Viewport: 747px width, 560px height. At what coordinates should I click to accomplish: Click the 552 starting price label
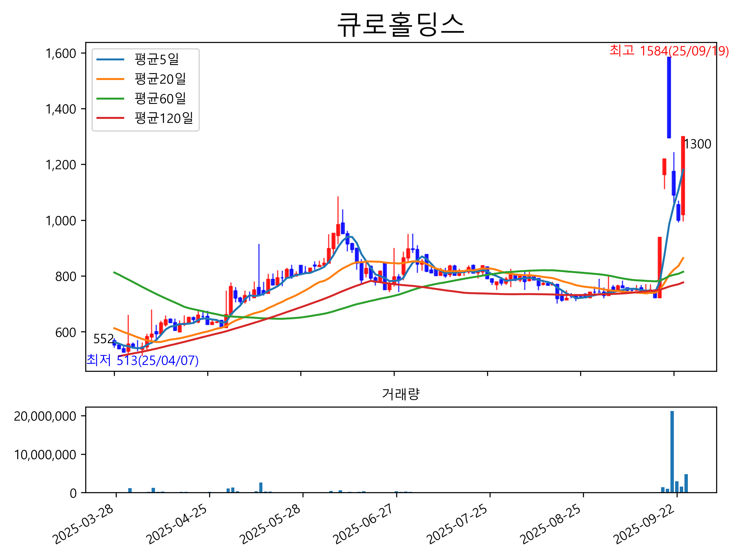point(103,339)
